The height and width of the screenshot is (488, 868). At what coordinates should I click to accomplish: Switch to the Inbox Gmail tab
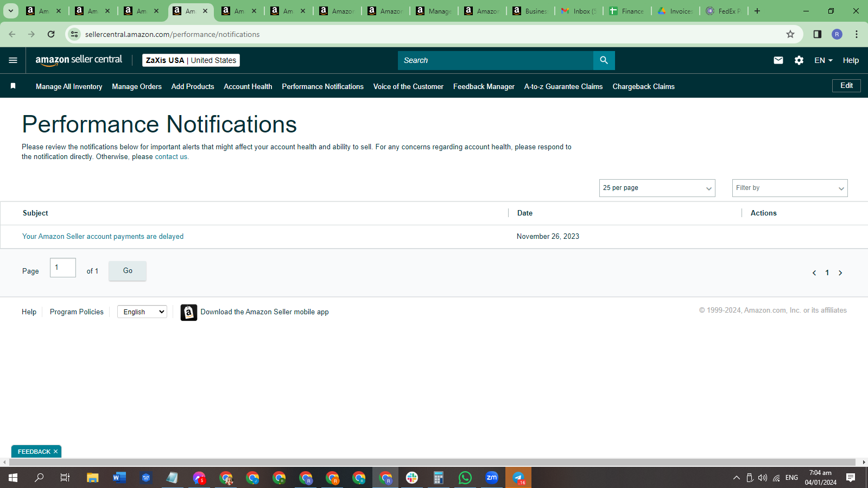[579, 11]
